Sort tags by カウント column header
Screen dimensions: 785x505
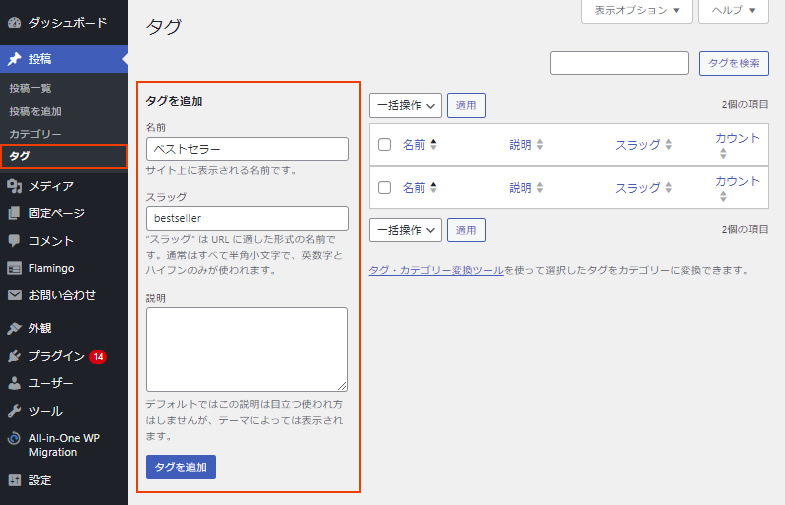pyautogui.click(x=737, y=139)
